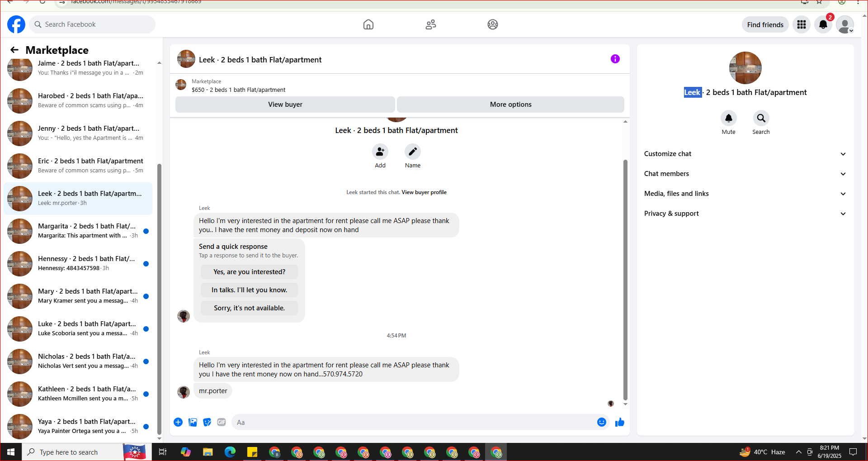Expand Media, files and links section
The height and width of the screenshot is (461, 868).
coord(745,194)
